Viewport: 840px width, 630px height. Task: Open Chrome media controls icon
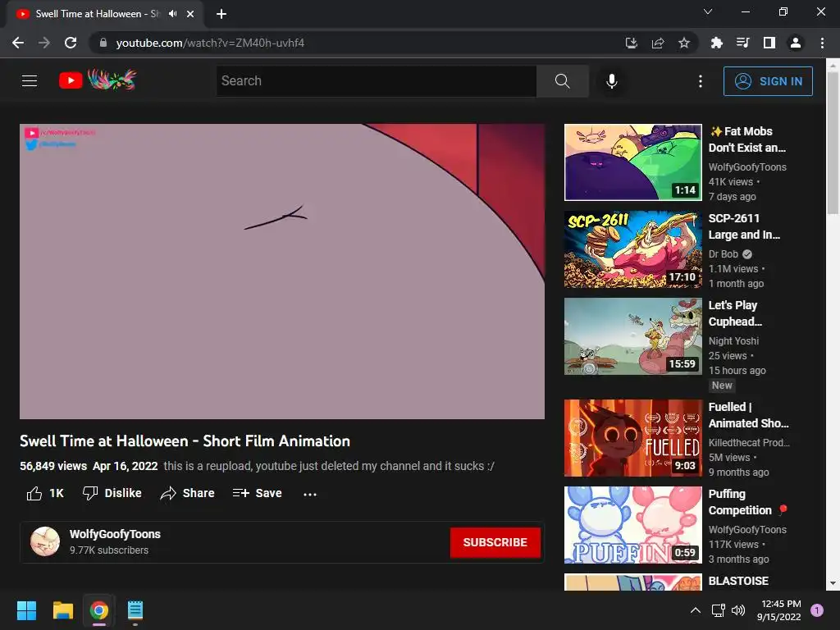(x=742, y=43)
